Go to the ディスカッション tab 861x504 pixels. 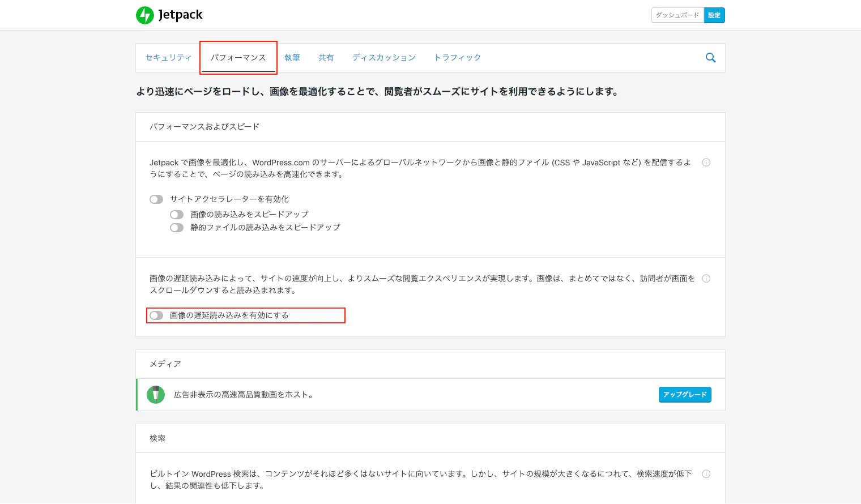(x=384, y=58)
